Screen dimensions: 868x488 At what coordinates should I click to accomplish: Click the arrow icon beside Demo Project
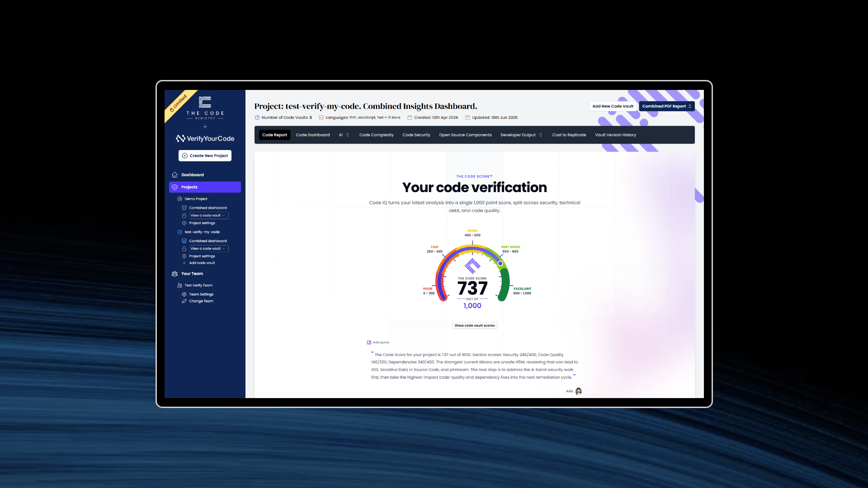180,199
